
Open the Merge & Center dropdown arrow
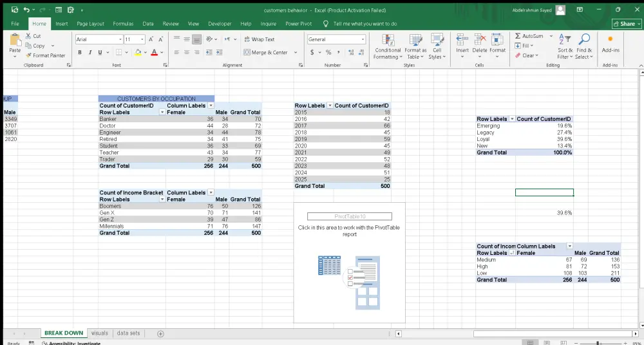click(x=296, y=53)
